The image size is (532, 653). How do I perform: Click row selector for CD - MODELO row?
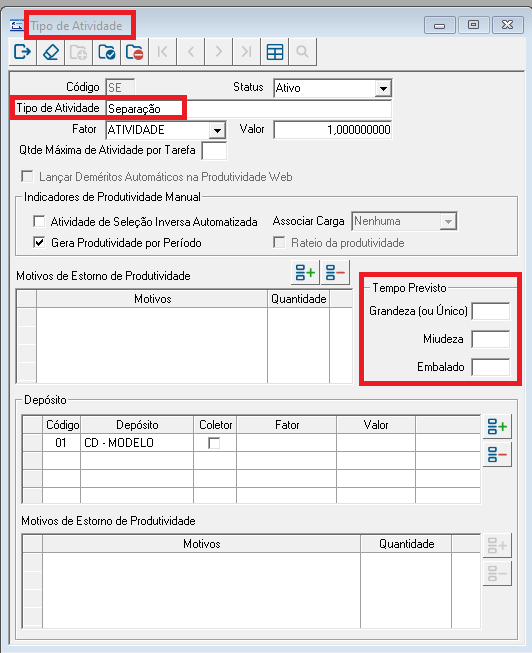click(x=32, y=443)
